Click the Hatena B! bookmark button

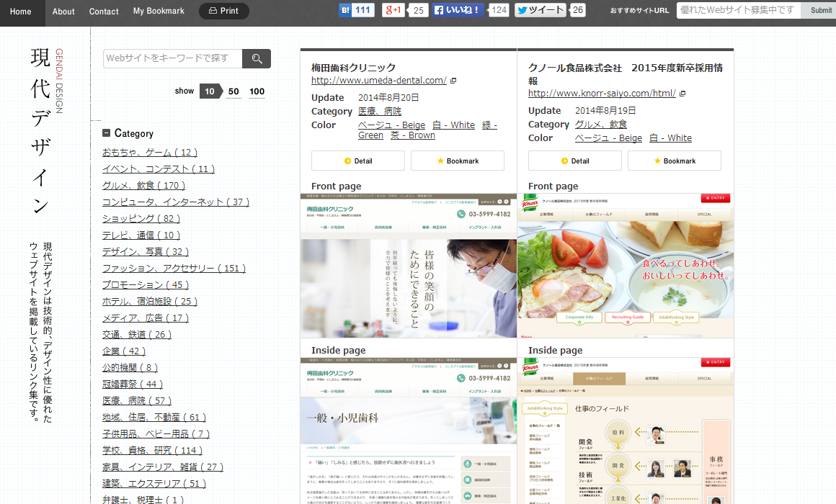[x=345, y=10]
